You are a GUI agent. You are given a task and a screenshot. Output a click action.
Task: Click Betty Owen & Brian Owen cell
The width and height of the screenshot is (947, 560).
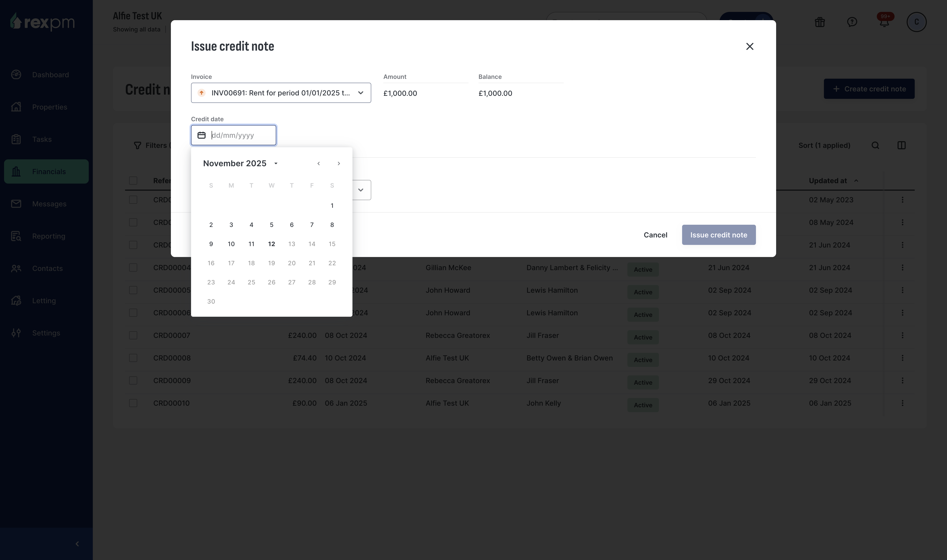tap(569, 358)
